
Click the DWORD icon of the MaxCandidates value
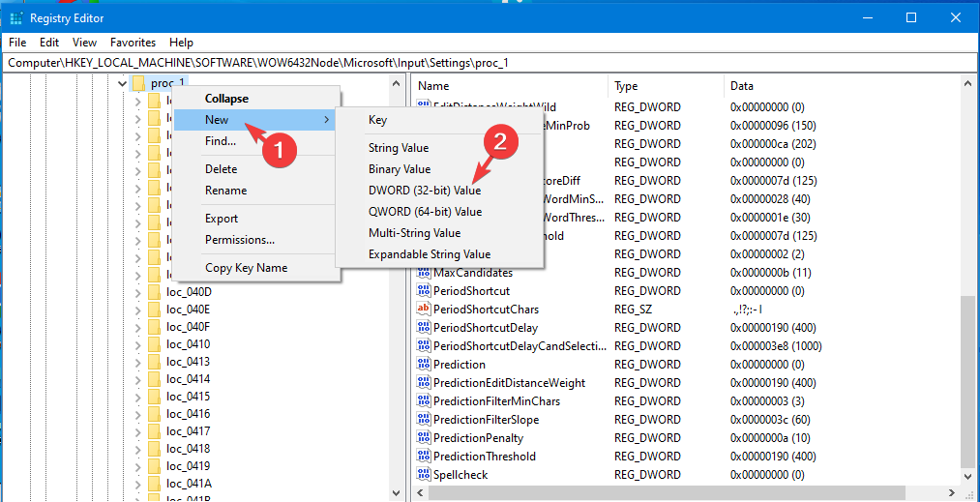424,273
